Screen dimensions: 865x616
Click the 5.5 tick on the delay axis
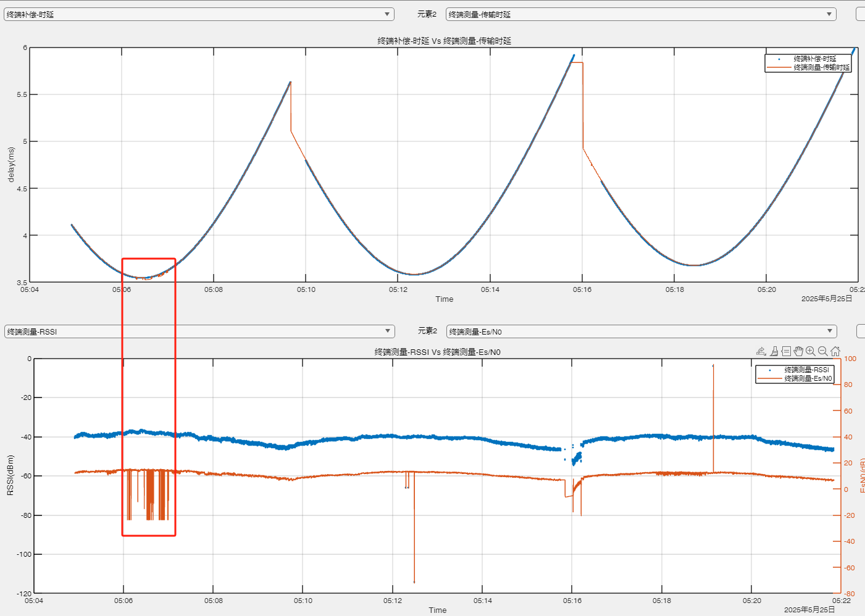[22, 94]
